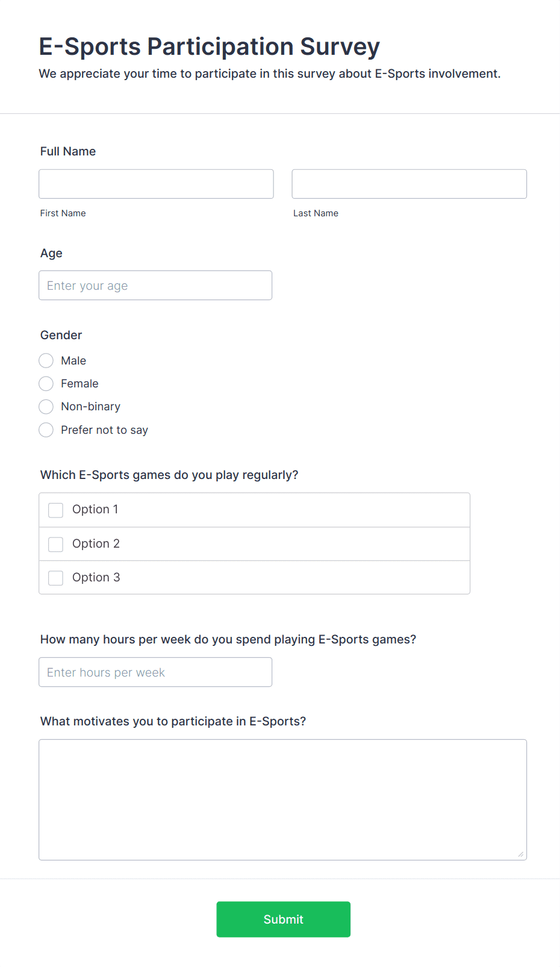Select the Male radio button
Viewport: 560px width, 967px height.
pos(46,361)
